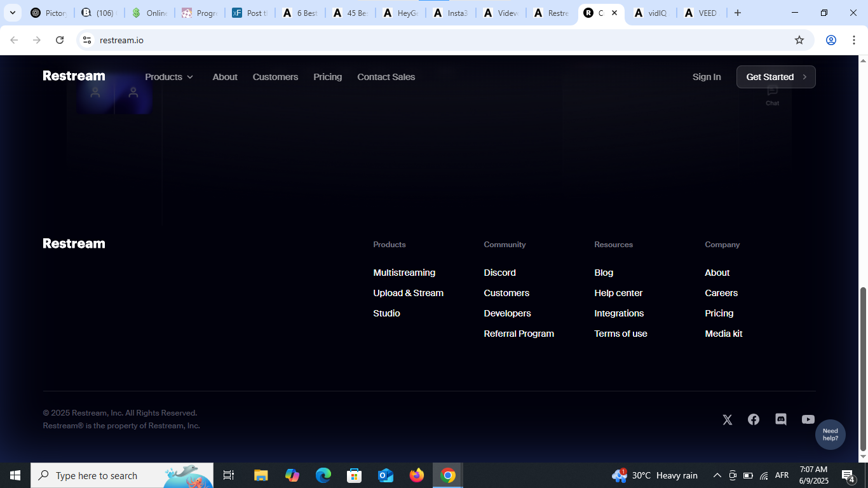The height and width of the screenshot is (488, 868).
Task: Click the Restream logo in the footer
Action: (74, 243)
